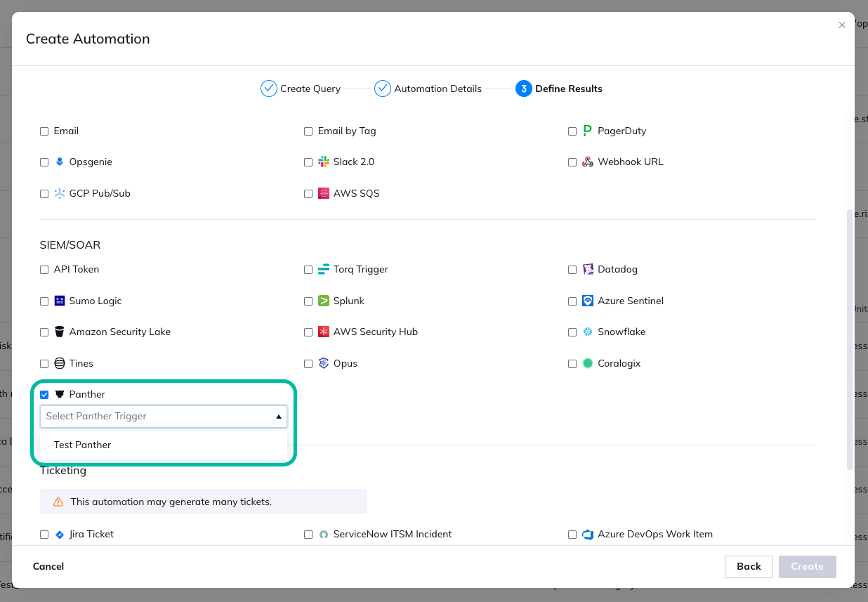Select Test Panther from the dropdown
The image size is (868, 602).
[82, 445]
